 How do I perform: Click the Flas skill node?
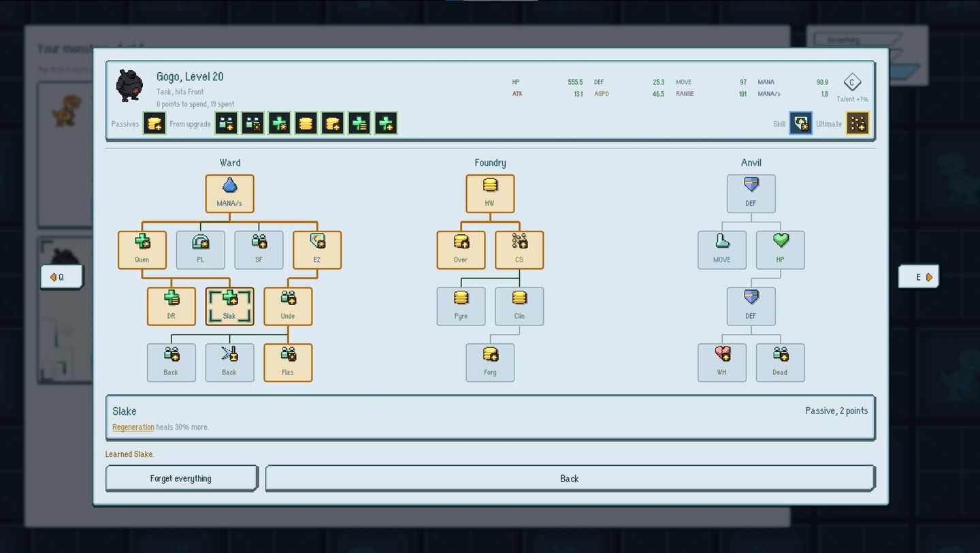[x=288, y=362]
